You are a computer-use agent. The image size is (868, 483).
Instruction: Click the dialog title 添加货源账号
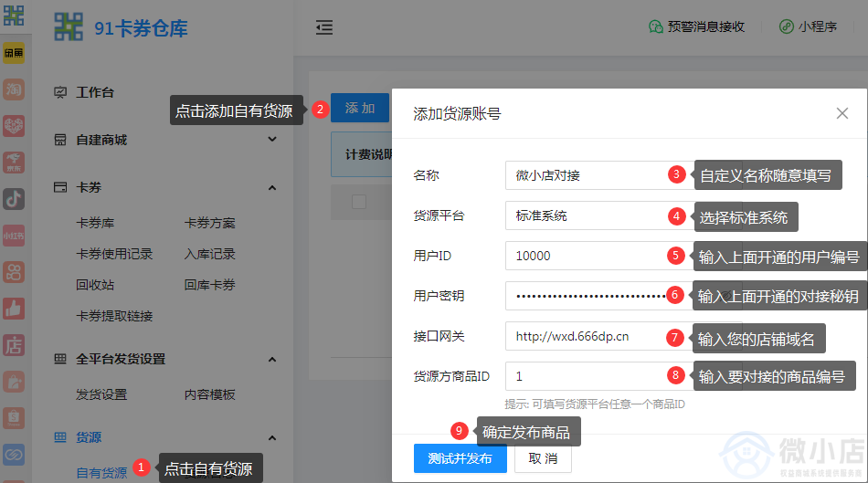[457, 114]
